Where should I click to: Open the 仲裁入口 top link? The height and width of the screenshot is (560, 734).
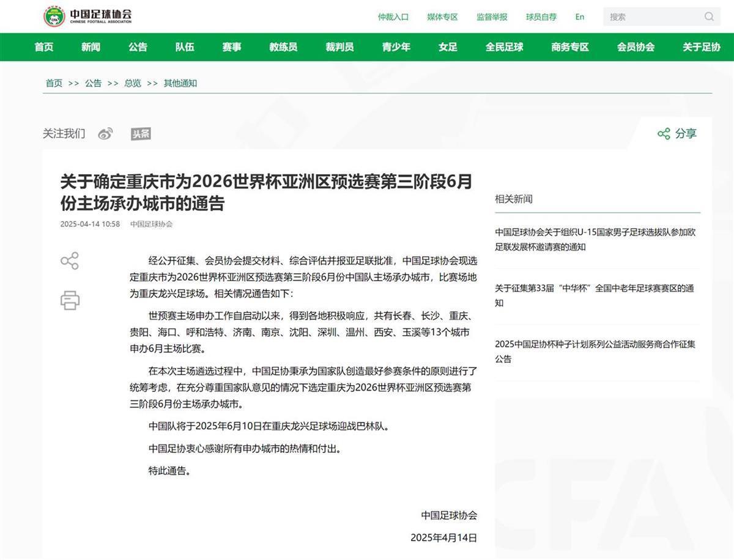(x=393, y=17)
